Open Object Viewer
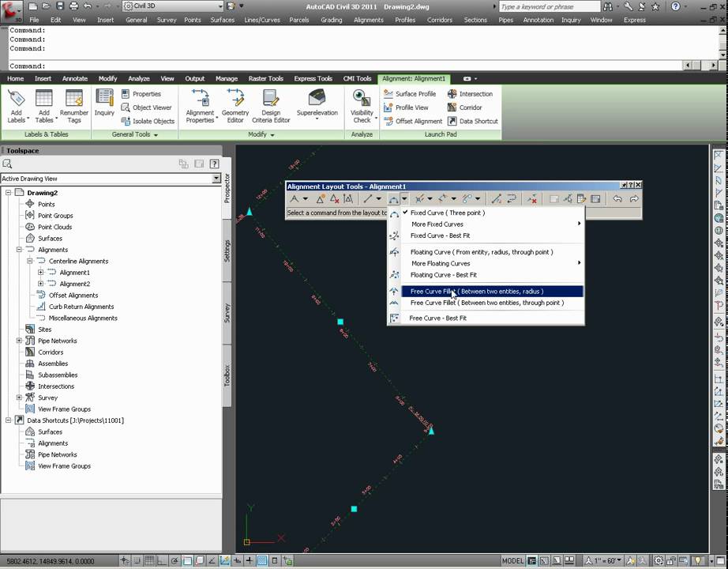This screenshot has height=569, width=728. [146, 107]
